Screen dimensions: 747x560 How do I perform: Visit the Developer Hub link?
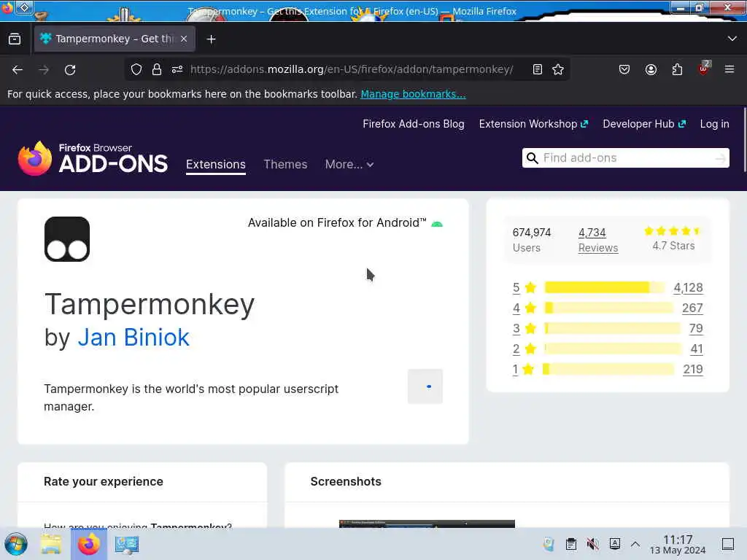coord(644,124)
